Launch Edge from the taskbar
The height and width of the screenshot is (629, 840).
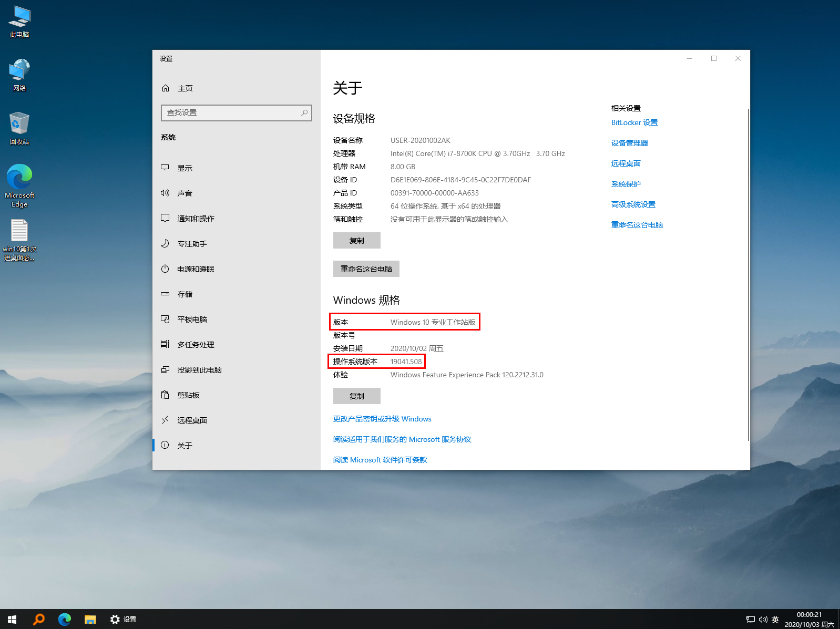(x=64, y=619)
